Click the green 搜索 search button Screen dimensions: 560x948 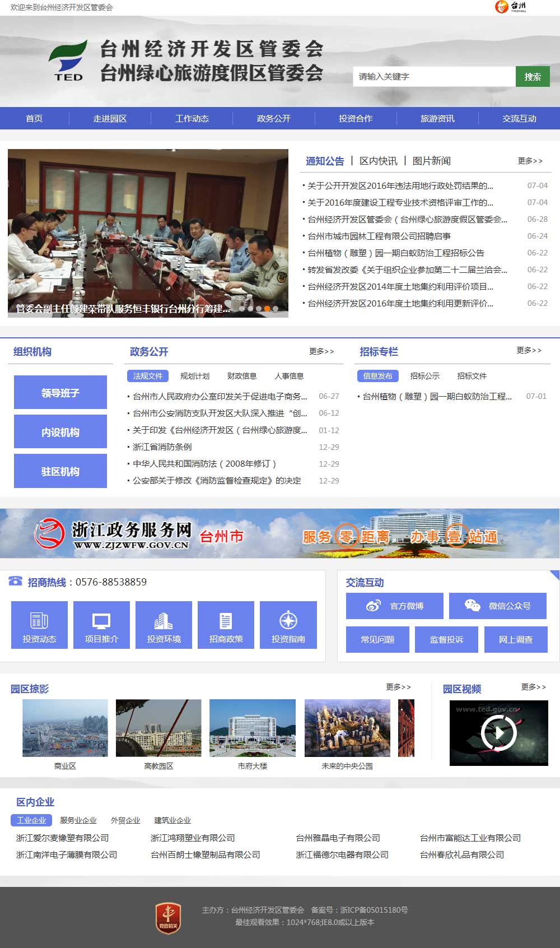(533, 77)
